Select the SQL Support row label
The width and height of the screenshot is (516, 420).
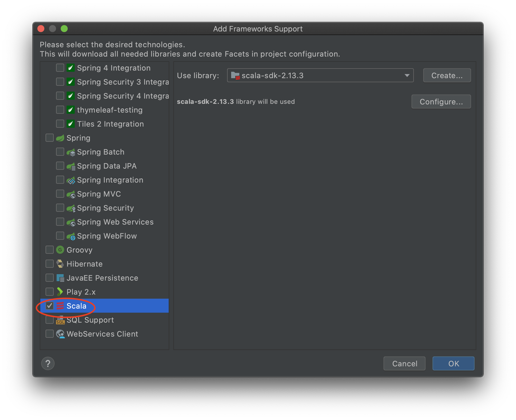click(x=90, y=320)
